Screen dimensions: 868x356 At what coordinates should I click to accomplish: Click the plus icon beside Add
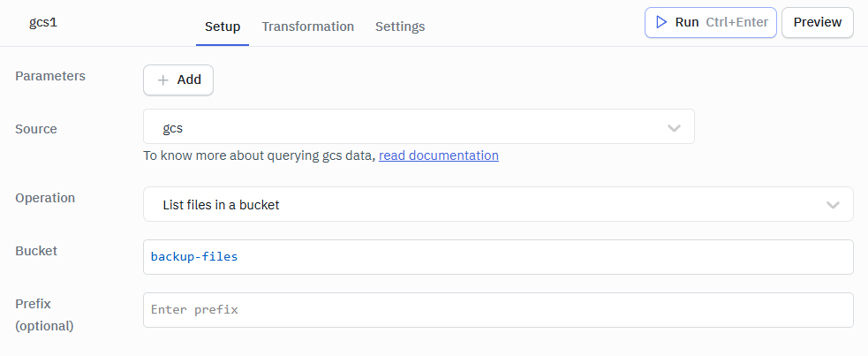(162, 80)
